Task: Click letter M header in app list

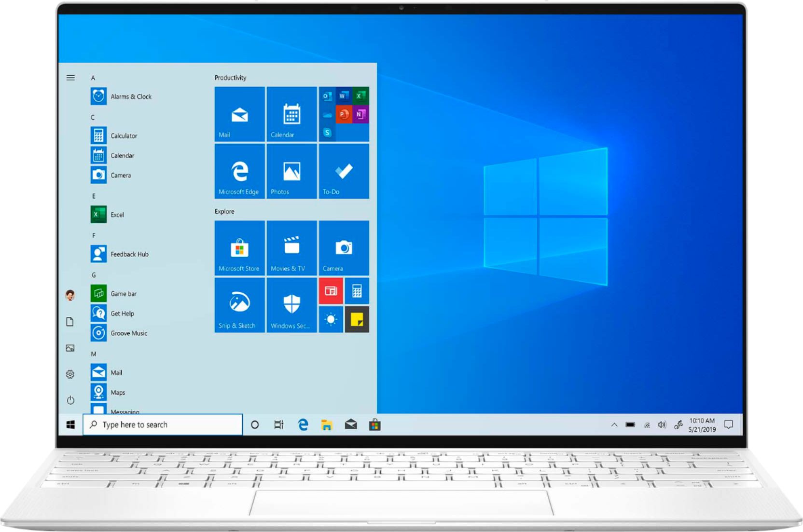Action: coord(94,354)
